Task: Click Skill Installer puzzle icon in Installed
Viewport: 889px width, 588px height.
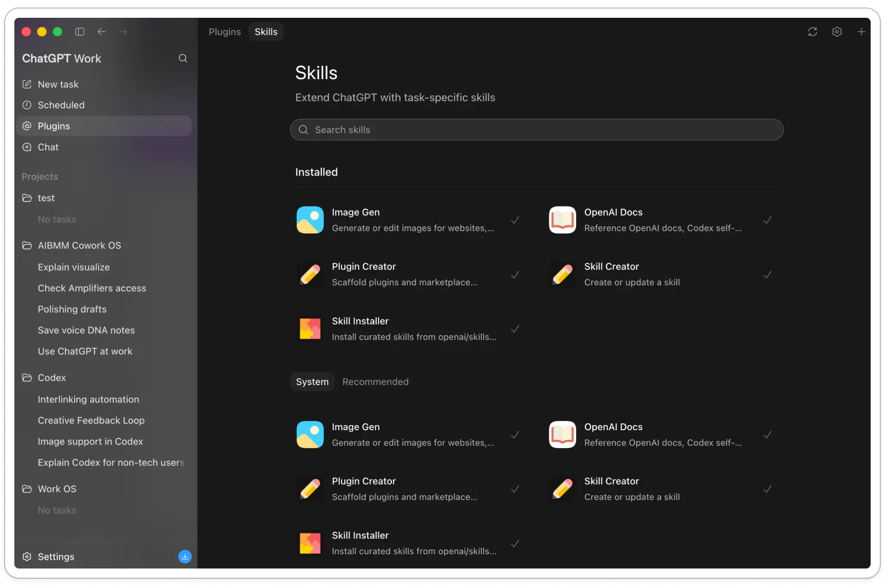Action: (x=310, y=329)
